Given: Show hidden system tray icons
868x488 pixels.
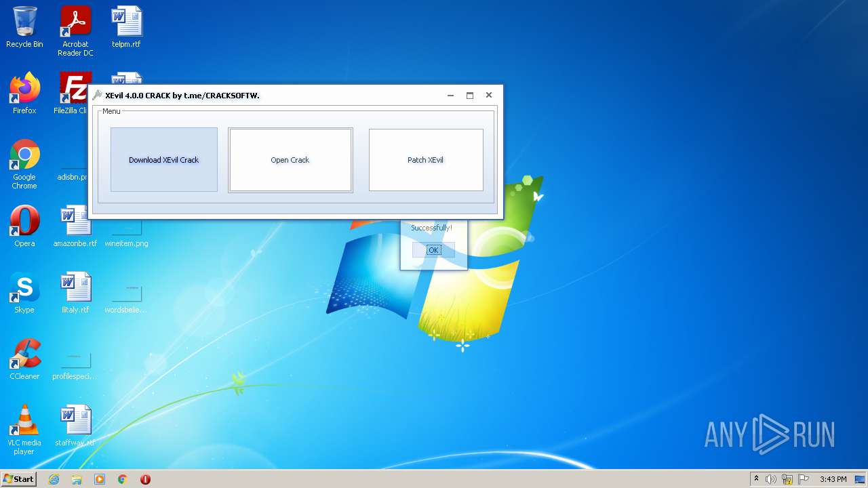Looking at the screenshot, I should tap(757, 479).
